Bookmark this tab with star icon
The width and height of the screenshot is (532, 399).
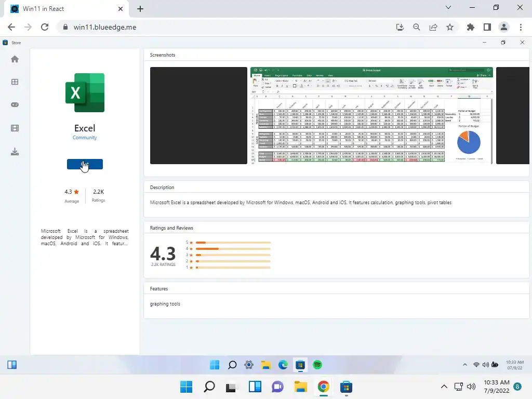click(x=450, y=27)
